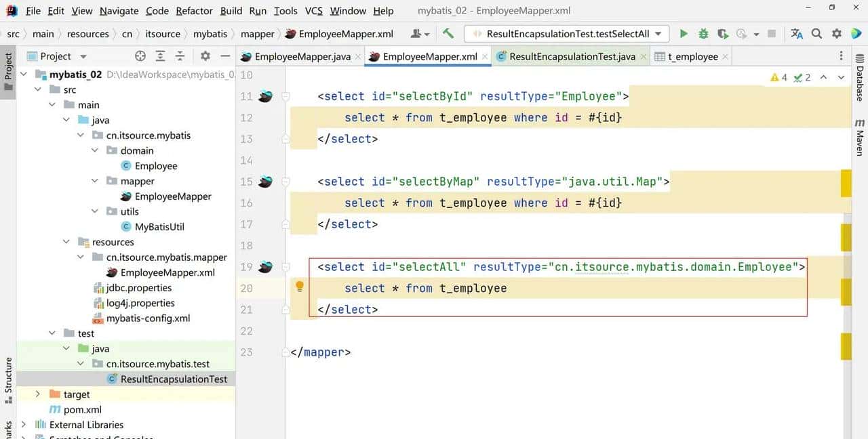Click the translate icon in the toolbar

(797, 34)
